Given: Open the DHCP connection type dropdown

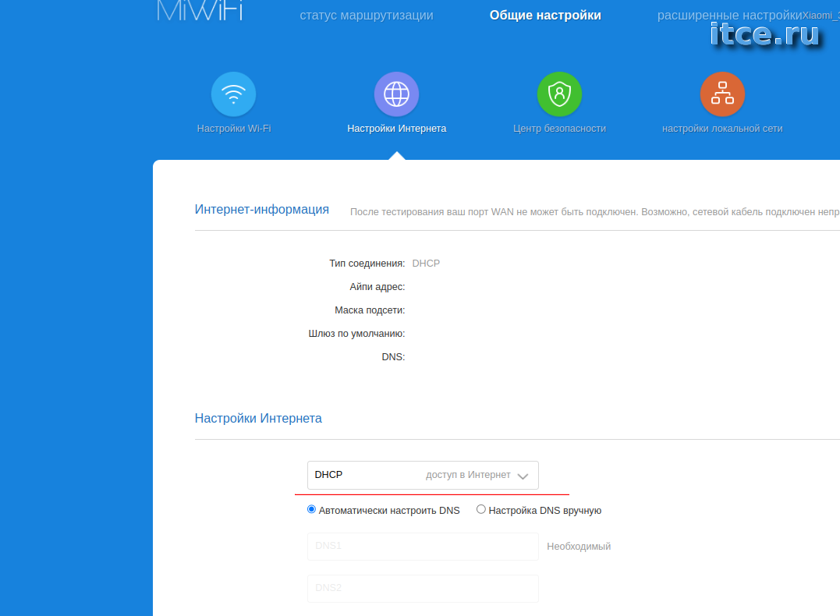Looking at the screenshot, I should click(x=423, y=475).
